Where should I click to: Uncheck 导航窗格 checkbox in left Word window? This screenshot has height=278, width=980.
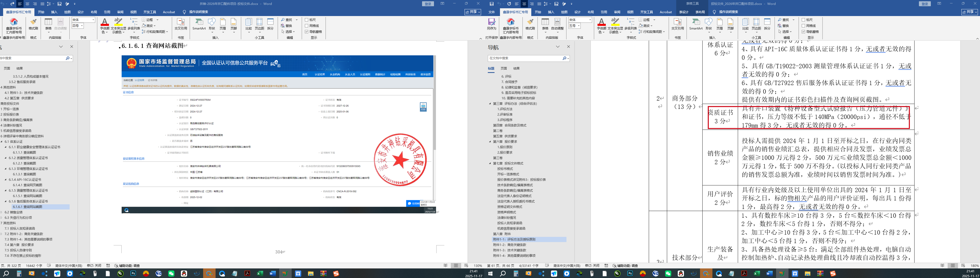point(307,32)
